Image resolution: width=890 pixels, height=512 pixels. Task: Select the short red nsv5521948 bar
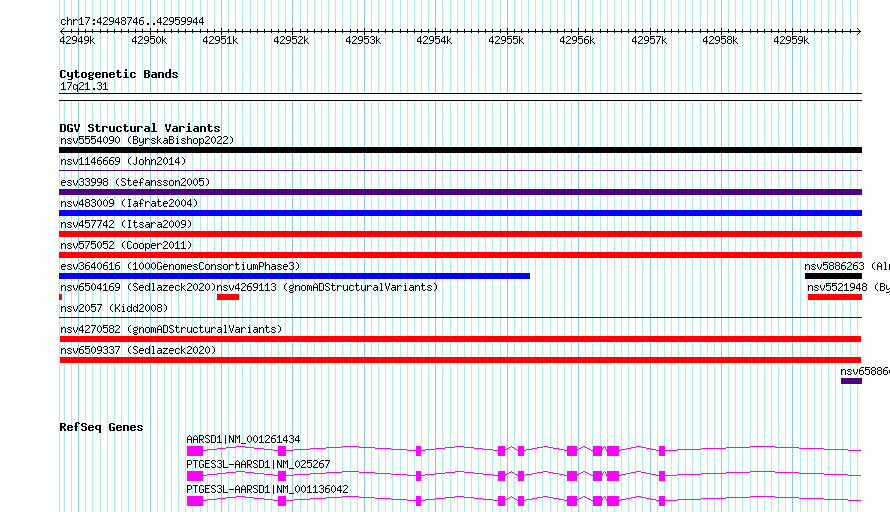(x=835, y=297)
